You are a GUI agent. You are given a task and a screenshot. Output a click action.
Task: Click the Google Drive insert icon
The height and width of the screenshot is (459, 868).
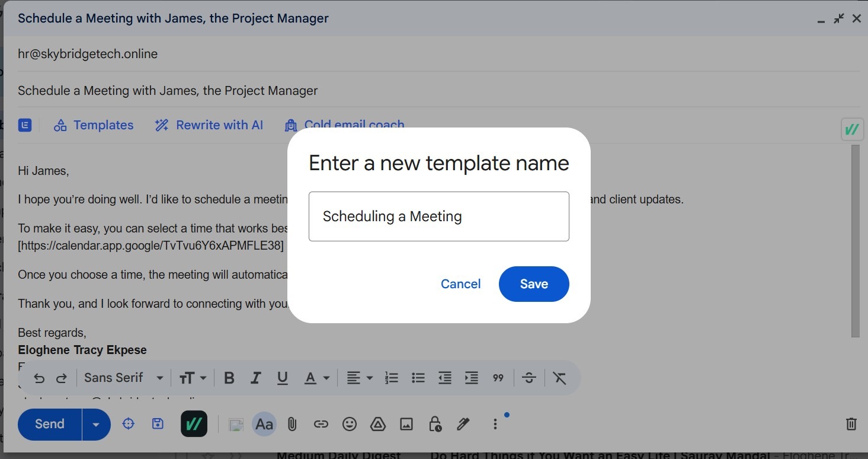[378, 424]
